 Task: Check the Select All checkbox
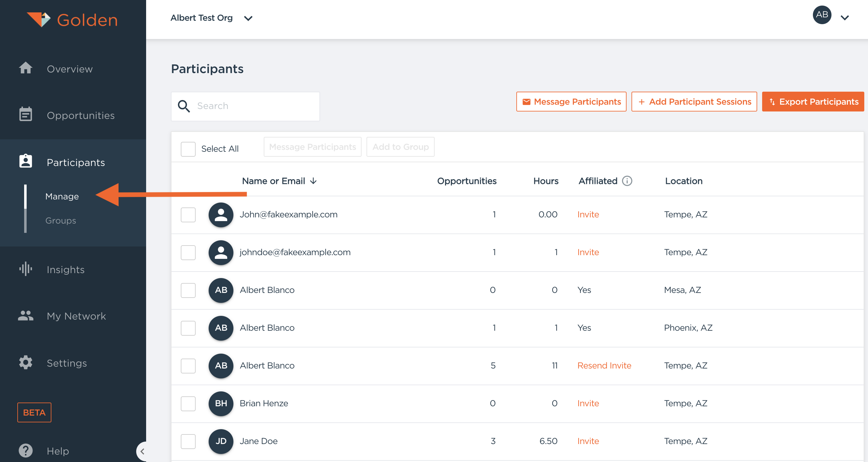(188, 149)
